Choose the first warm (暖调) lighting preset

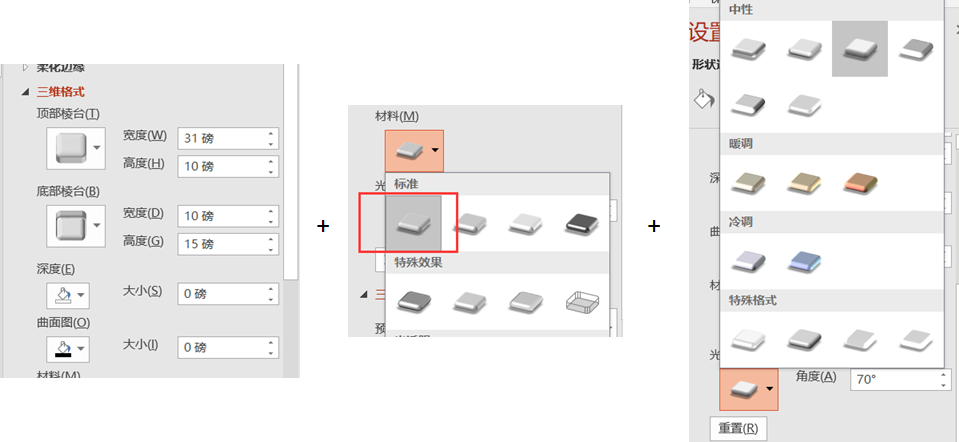point(748,183)
